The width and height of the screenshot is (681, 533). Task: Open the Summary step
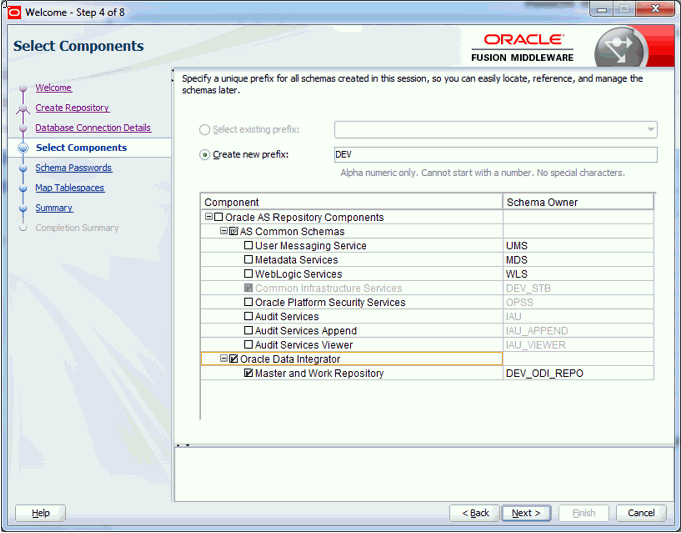pos(54,208)
